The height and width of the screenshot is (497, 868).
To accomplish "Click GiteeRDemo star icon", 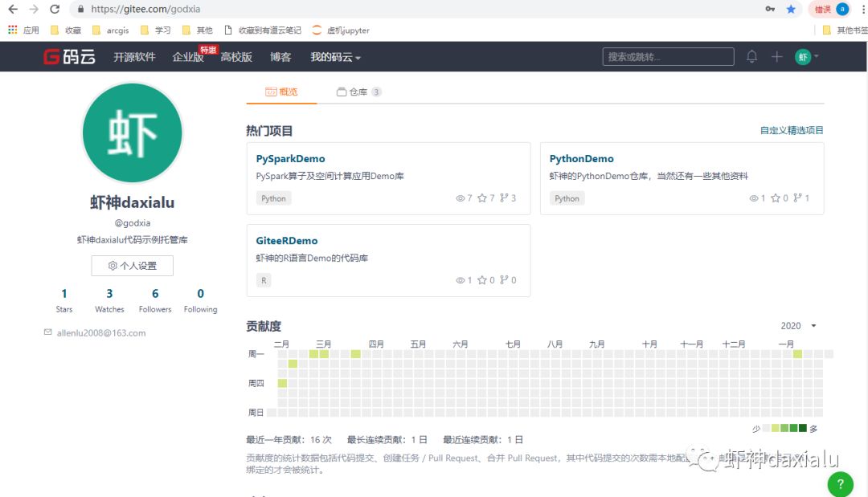I will pyautogui.click(x=481, y=280).
